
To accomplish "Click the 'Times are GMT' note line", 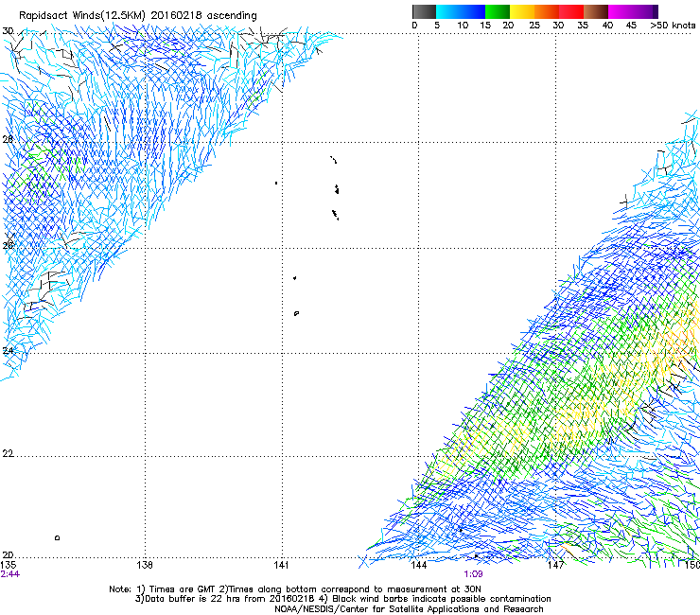I will [x=295, y=589].
